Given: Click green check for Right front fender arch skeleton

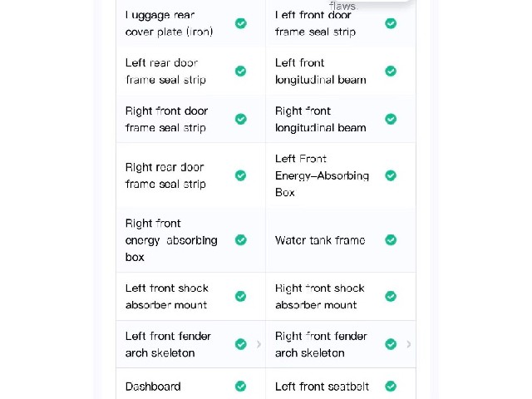Looking at the screenshot, I should click(391, 344).
